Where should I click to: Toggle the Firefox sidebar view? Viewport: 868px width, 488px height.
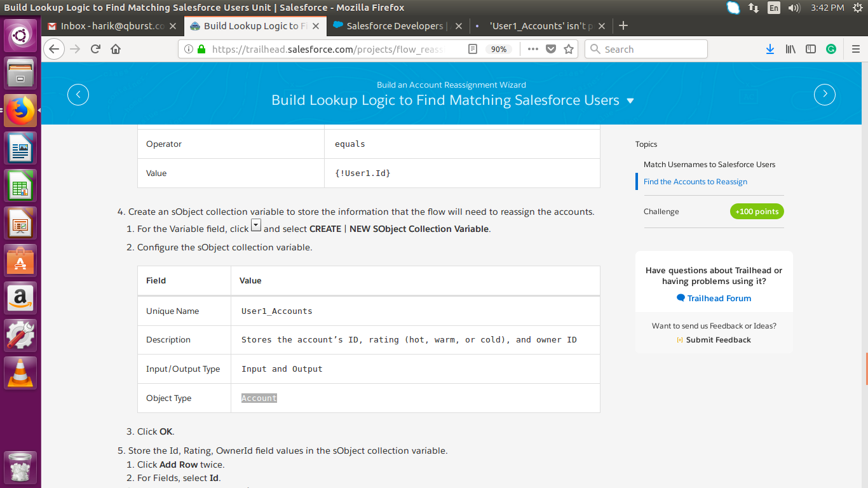(811, 49)
